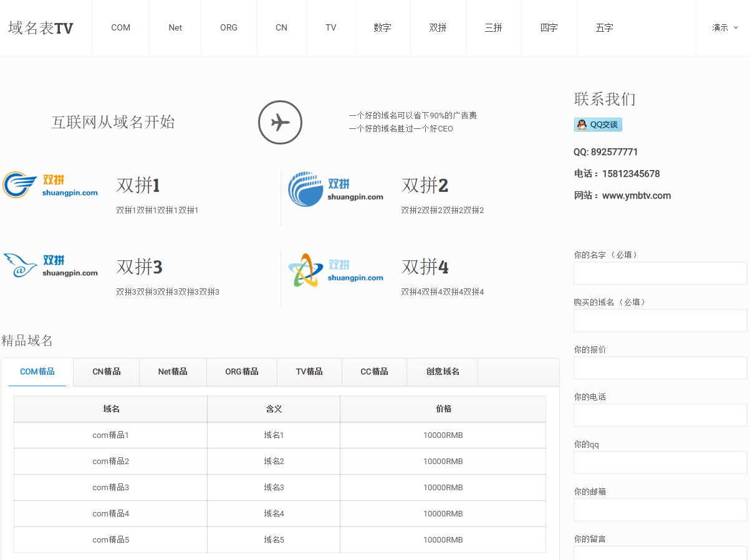Image resolution: width=750 pixels, height=560 pixels.
Task: Open the 数字 navigation menu item
Action: pos(383,28)
